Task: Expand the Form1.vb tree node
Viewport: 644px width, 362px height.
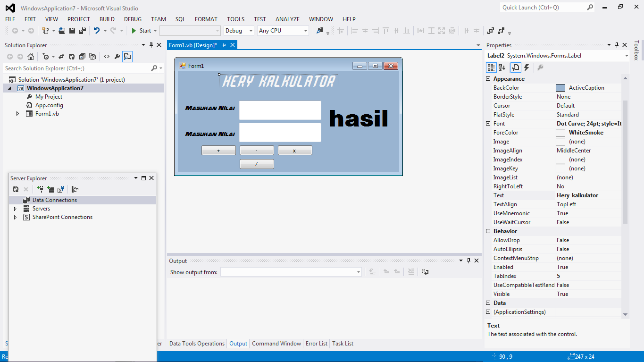Action: tap(17, 113)
